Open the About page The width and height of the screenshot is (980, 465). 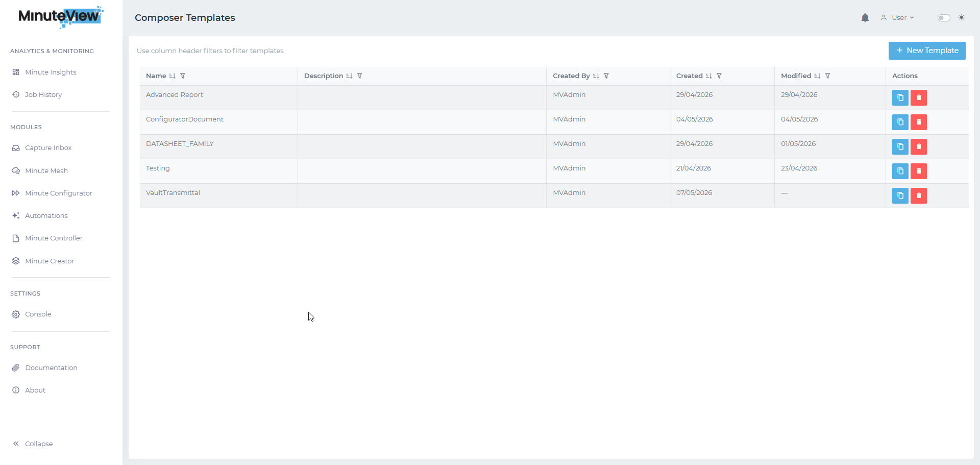pyautogui.click(x=29, y=390)
